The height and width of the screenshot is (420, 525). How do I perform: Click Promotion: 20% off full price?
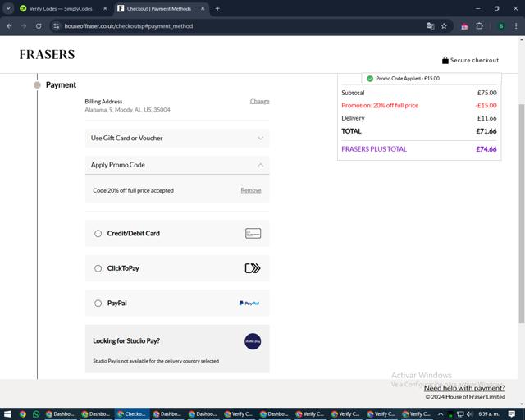click(380, 106)
